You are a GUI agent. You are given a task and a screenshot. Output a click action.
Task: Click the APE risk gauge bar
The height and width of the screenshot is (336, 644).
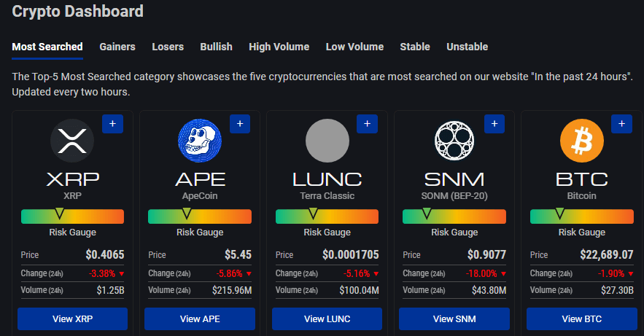coord(200,216)
